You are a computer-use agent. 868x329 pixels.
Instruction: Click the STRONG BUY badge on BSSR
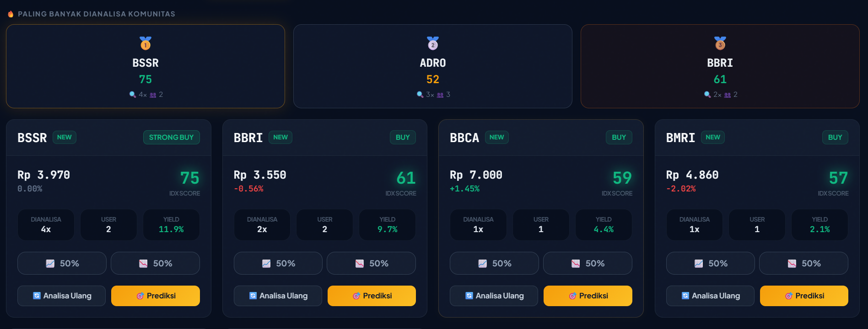point(171,138)
